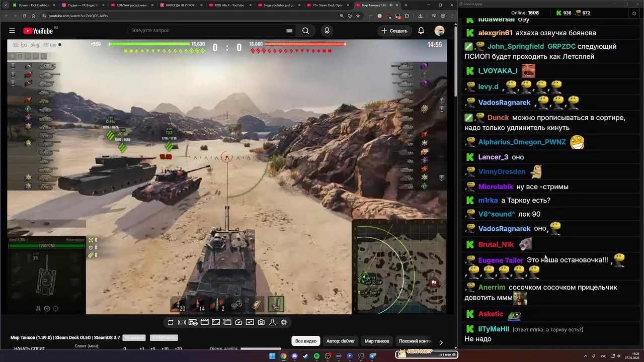Click username Alpharius_Omegon_PWNZ in chat
Screen dimensions: 644x362
tap(522, 142)
